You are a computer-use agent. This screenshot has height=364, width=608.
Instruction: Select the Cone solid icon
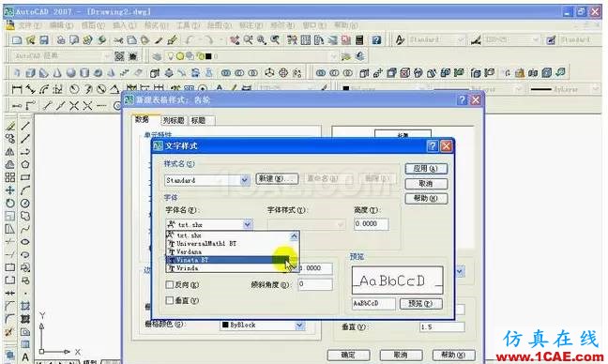pyautogui.click(x=57, y=73)
